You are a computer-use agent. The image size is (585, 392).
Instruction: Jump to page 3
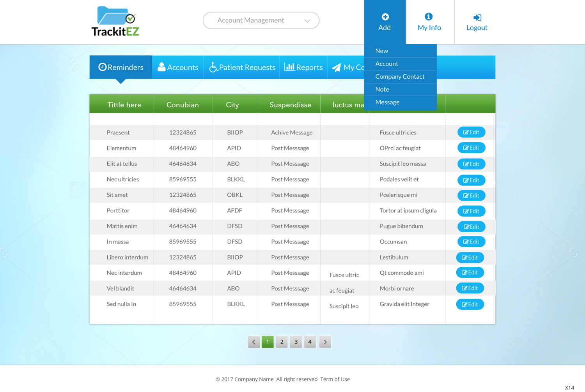point(296,342)
